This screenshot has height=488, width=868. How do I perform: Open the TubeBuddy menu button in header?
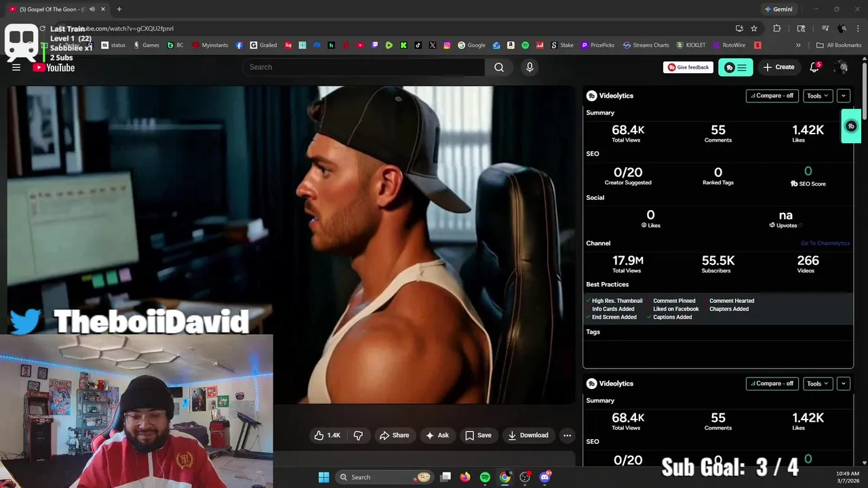[x=735, y=67]
